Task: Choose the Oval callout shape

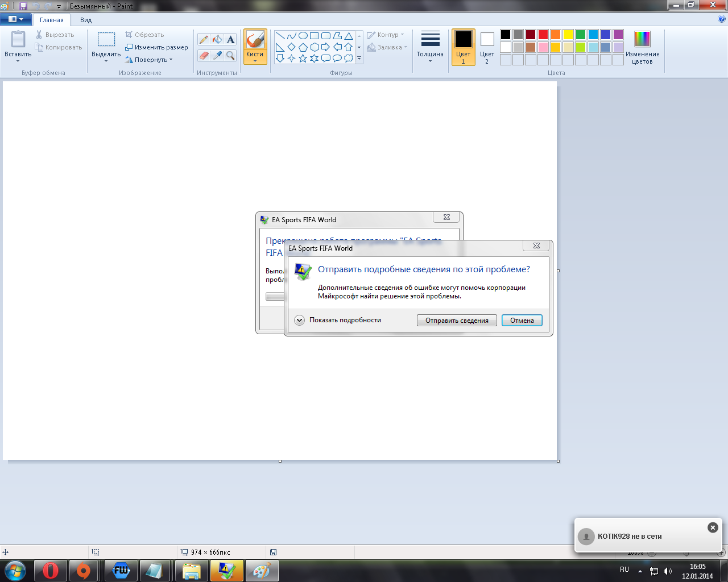Action: [x=337, y=58]
